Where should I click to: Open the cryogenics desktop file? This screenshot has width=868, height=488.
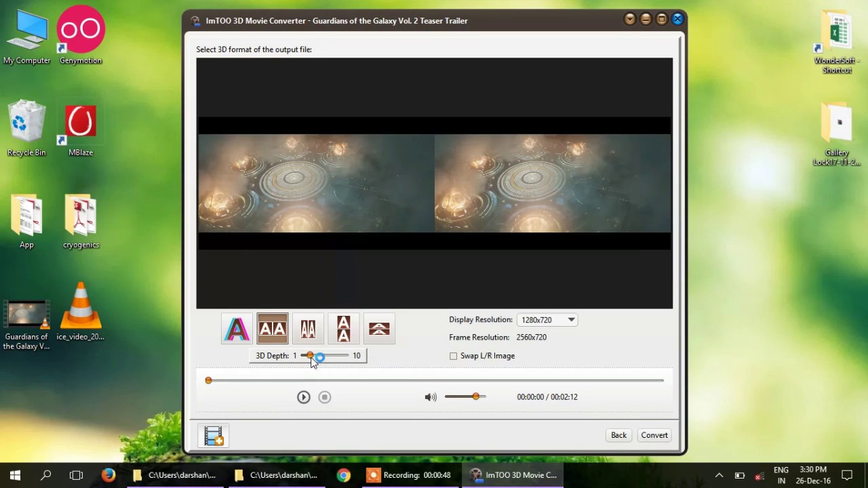pyautogui.click(x=81, y=222)
